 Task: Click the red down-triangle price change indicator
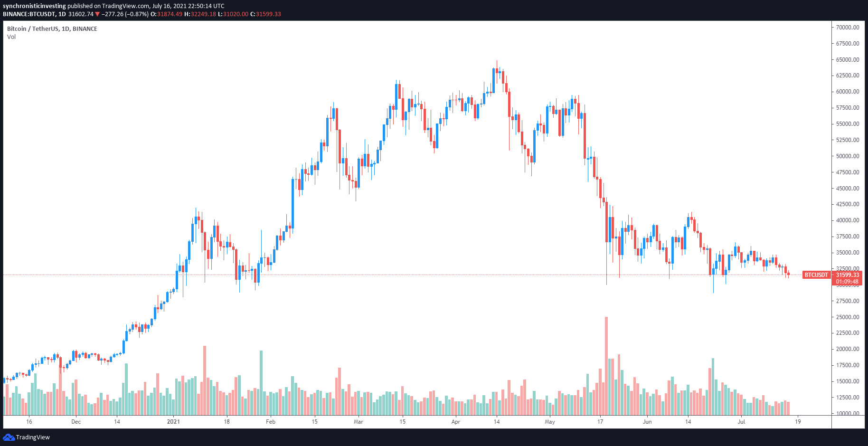(97, 14)
